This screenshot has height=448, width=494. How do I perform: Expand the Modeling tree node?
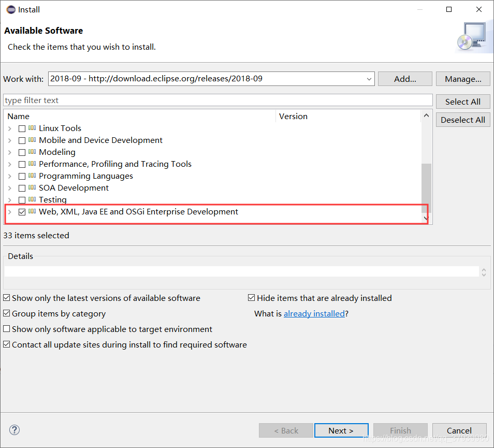tap(10, 152)
